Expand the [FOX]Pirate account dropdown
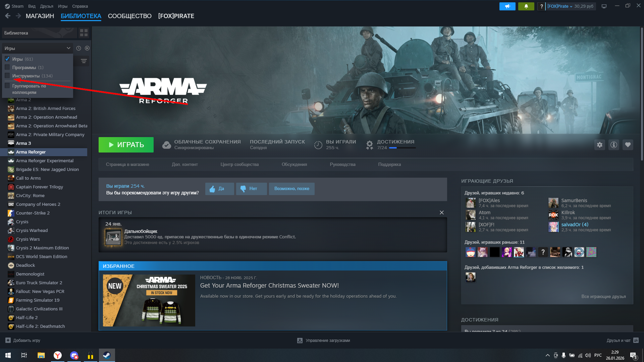 [560, 6]
